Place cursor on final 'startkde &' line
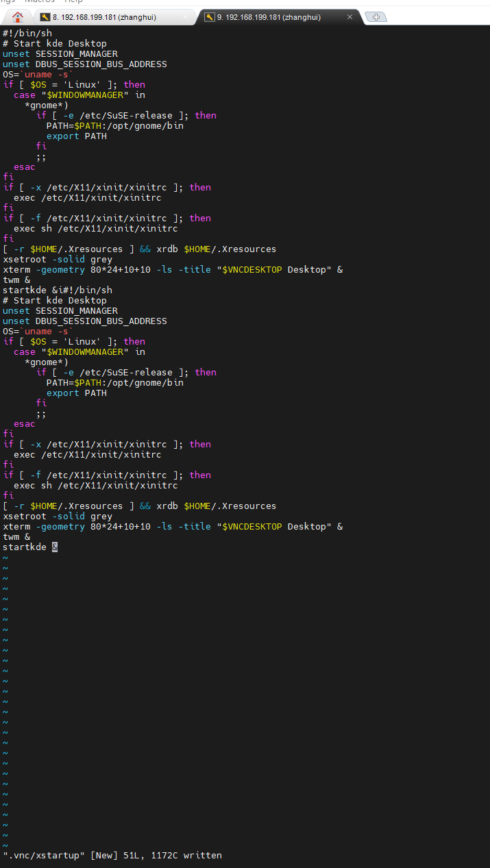 tap(30, 547)
